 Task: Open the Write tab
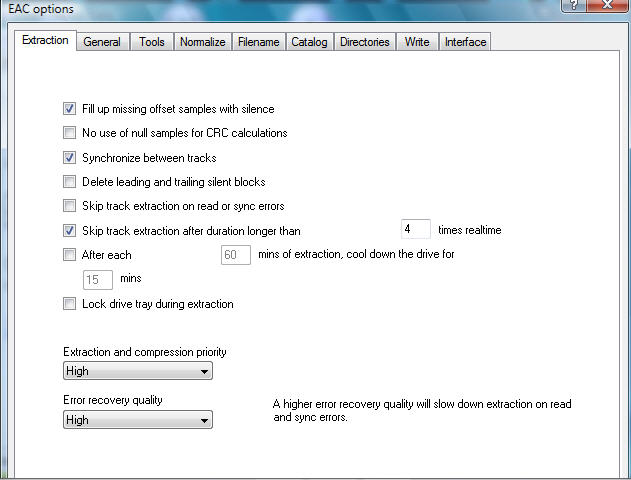pos(417,41)
